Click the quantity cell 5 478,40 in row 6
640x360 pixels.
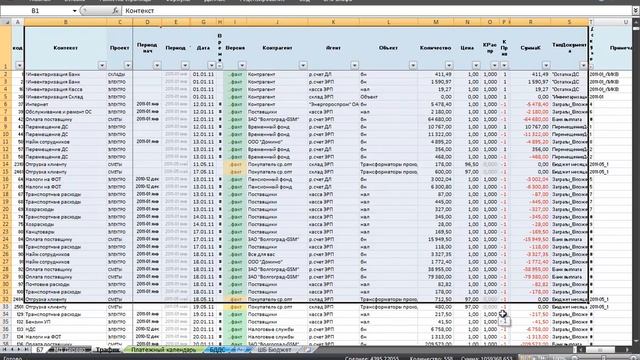click(x=436, y=104)
